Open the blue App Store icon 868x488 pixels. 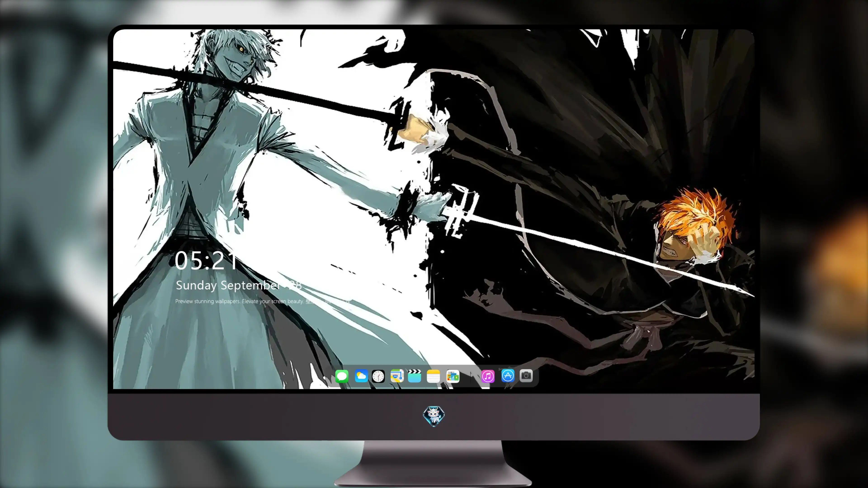coord(508,375)
